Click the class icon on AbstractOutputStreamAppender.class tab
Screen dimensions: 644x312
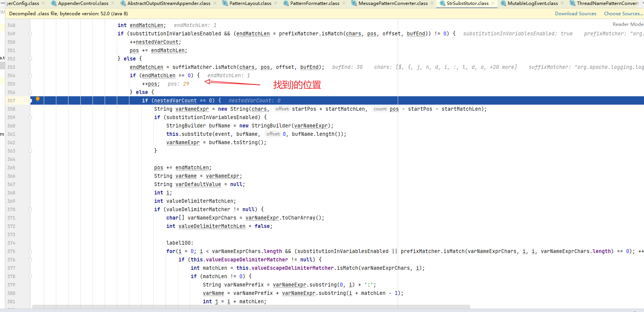(123, 3)
